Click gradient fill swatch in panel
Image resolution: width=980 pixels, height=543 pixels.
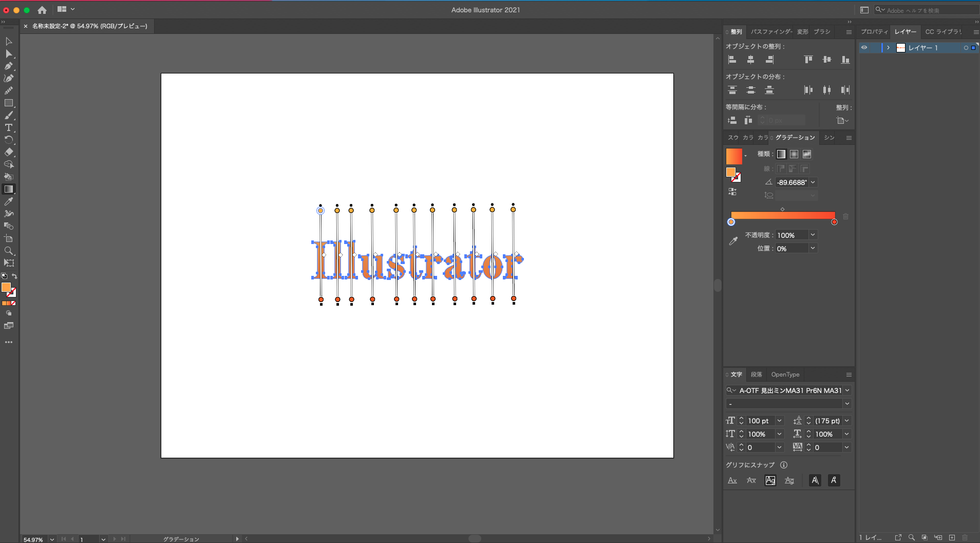pyautogui.click(x=734, y=156)
